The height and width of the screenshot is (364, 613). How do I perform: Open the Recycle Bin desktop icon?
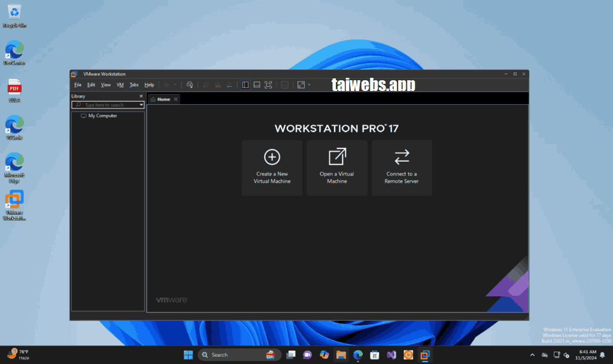click(x=14, y=16)
